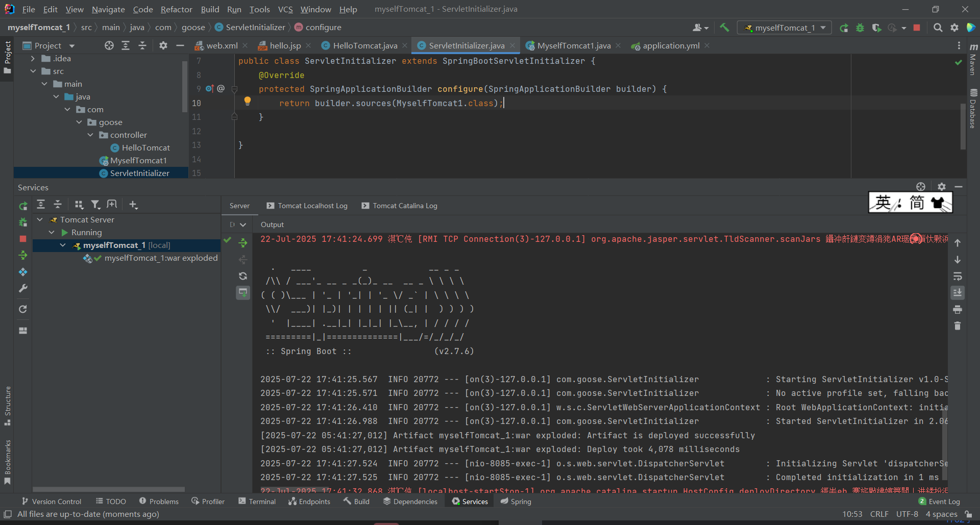980x525 pixels.
Task: Click the override gutter icon on line 9
Action: [209, 89]
